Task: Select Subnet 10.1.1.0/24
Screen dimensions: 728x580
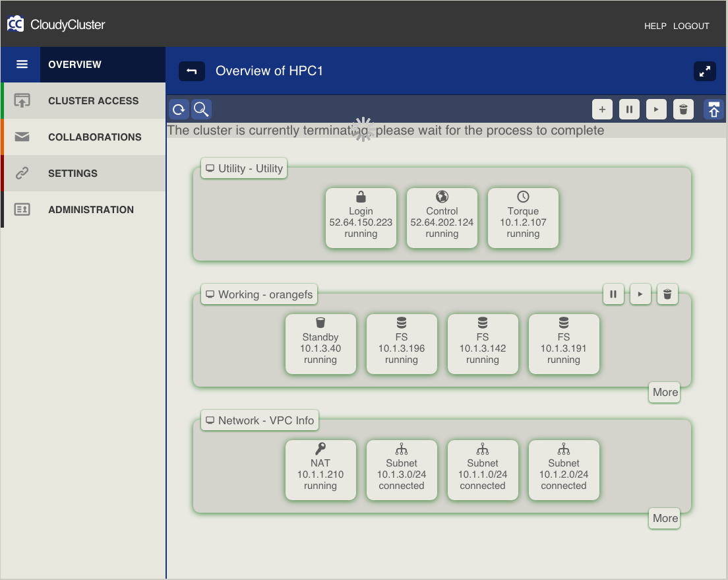Action: click(483, 469)
